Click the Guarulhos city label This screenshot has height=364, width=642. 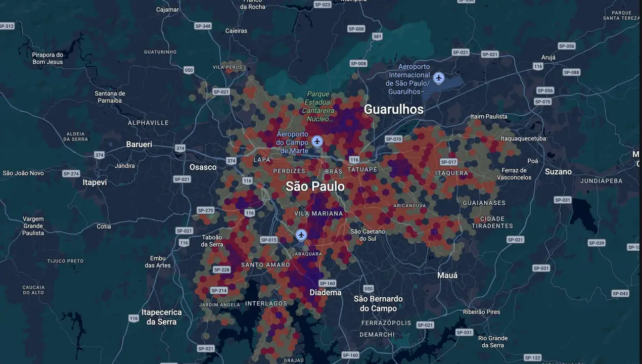tap(394, 109)
